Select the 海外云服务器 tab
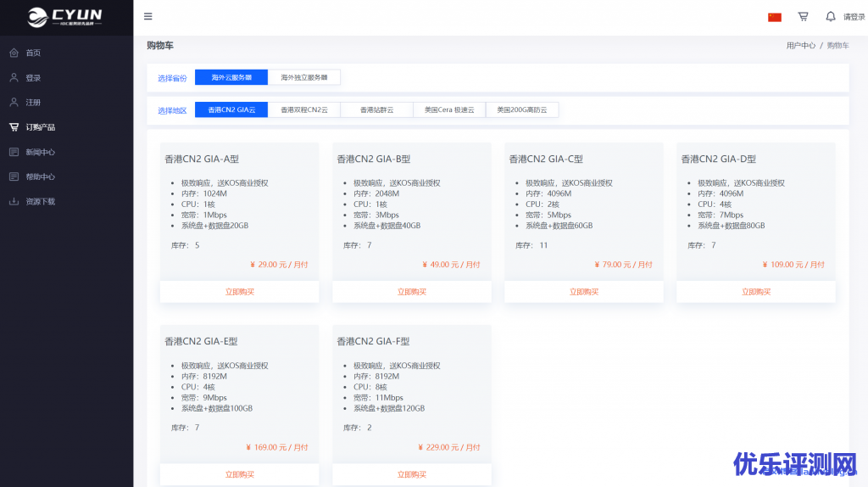 point(231,77)
